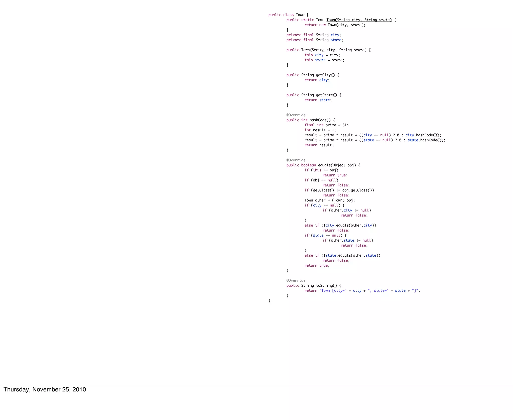
Task: Click 'this.city = city;' assignment
Action: (x=322, y=55)
